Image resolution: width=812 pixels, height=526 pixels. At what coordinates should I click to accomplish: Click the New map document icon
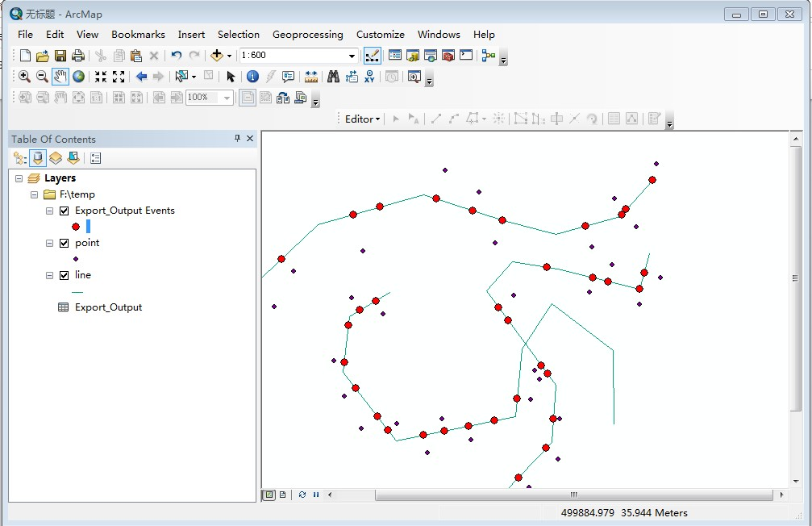[x=25, y=56]
